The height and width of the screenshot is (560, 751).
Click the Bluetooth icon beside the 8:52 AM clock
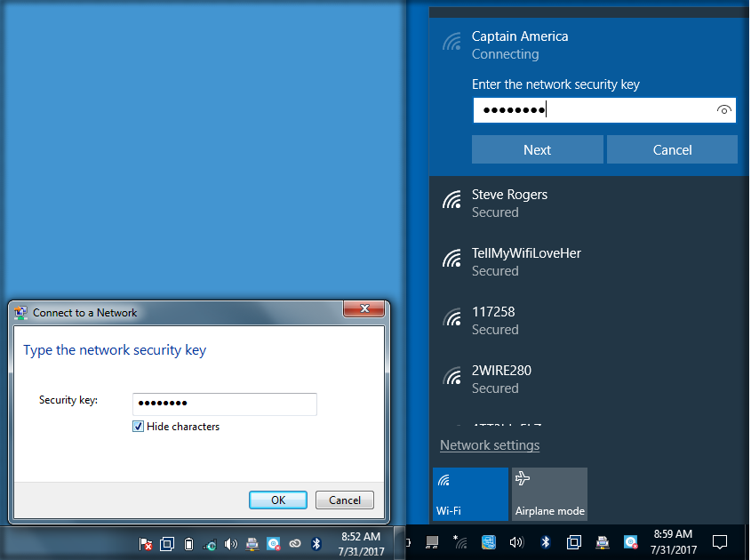(x=316, y=543)
